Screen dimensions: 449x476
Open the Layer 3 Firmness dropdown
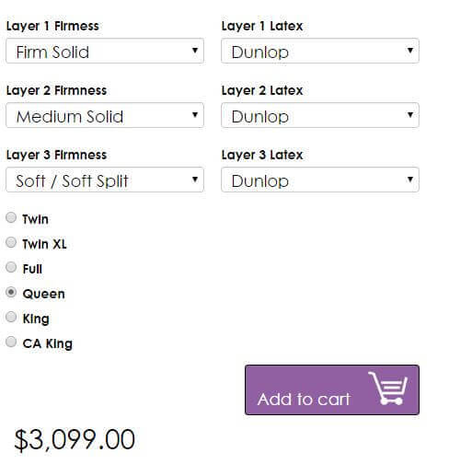click(105, 180)
